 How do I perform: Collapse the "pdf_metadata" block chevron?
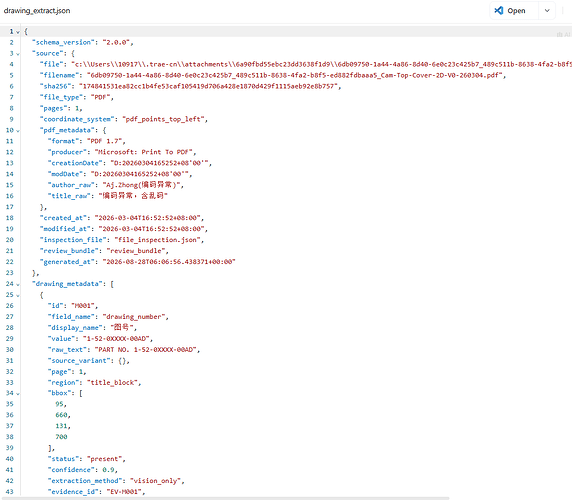click(18, 130)
